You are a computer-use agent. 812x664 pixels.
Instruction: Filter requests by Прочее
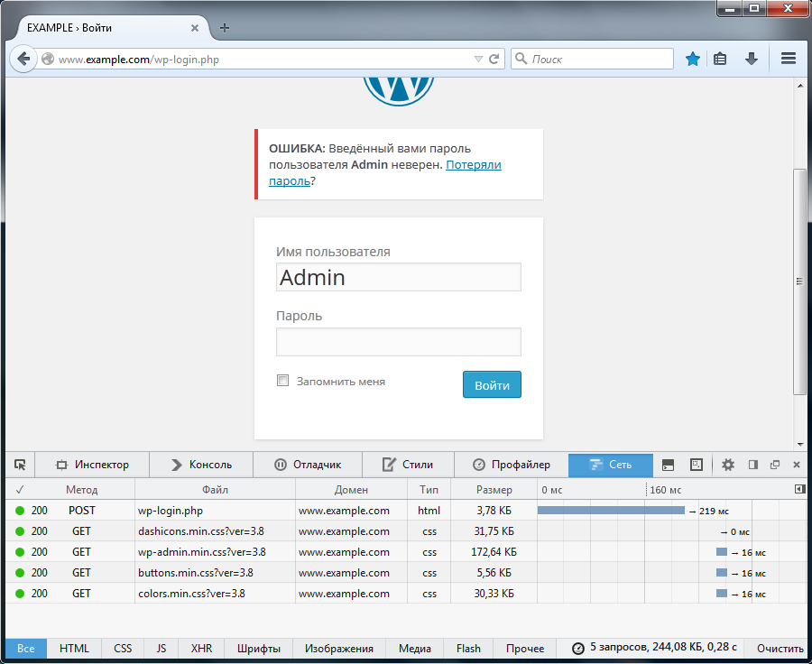(525, 649)
